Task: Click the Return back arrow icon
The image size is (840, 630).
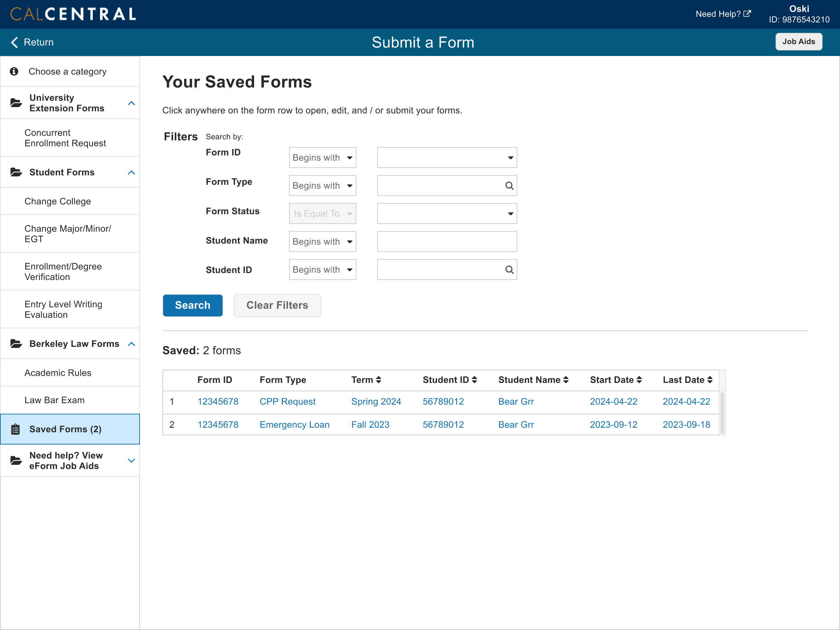Action: (x=14, y=42)
